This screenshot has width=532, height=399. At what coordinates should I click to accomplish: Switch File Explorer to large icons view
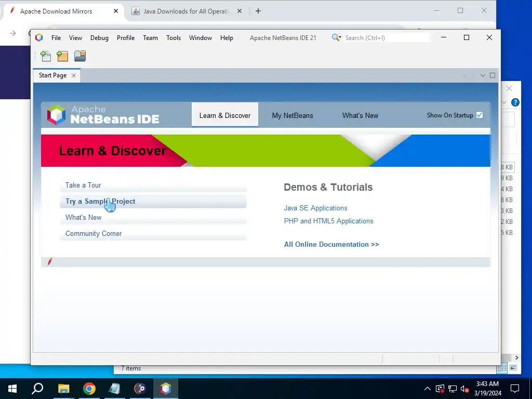pos(513,368)
